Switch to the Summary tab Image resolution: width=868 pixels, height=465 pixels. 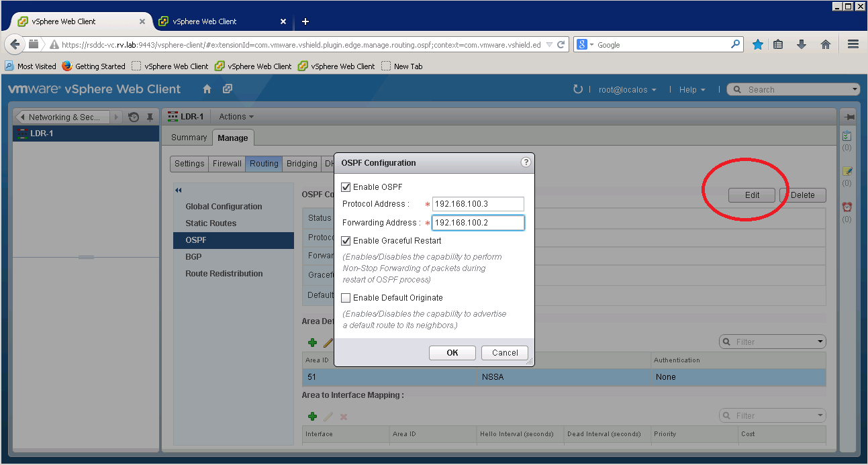[189, 138]
